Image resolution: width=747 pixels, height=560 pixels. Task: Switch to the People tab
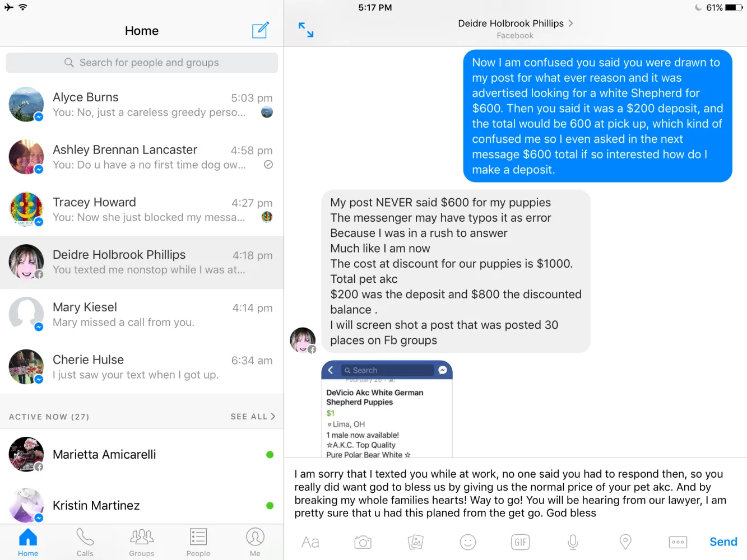click(x=198, y=542)
